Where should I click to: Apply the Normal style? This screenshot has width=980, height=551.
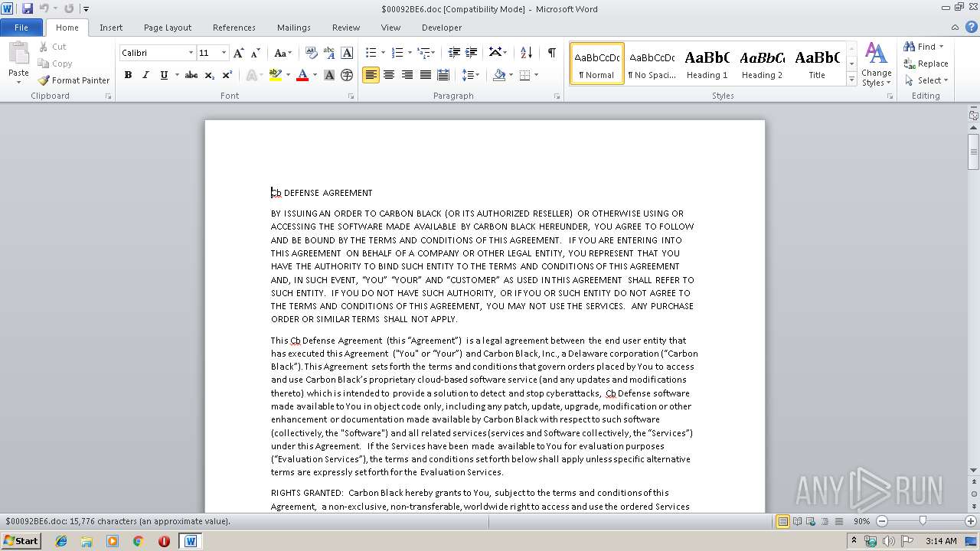tap(597, 64)
